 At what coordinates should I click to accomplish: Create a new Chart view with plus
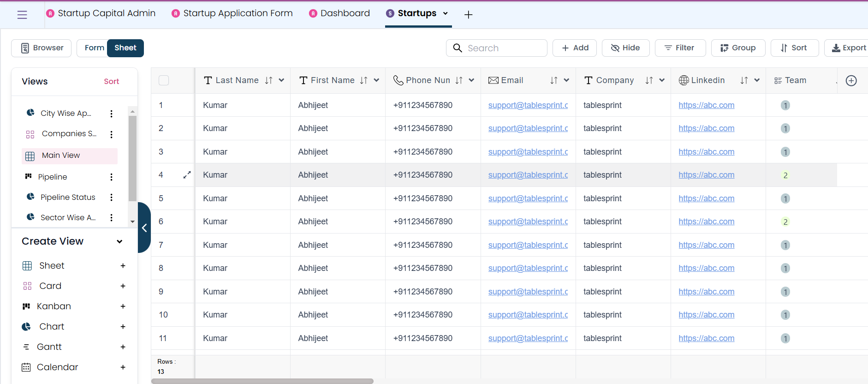(x=123, y=327)
